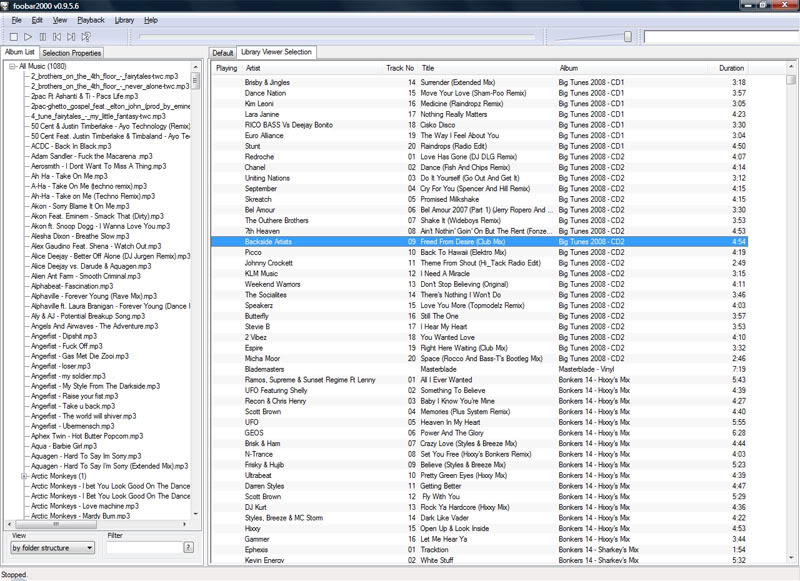Click the Next track icon

[70, 36]
